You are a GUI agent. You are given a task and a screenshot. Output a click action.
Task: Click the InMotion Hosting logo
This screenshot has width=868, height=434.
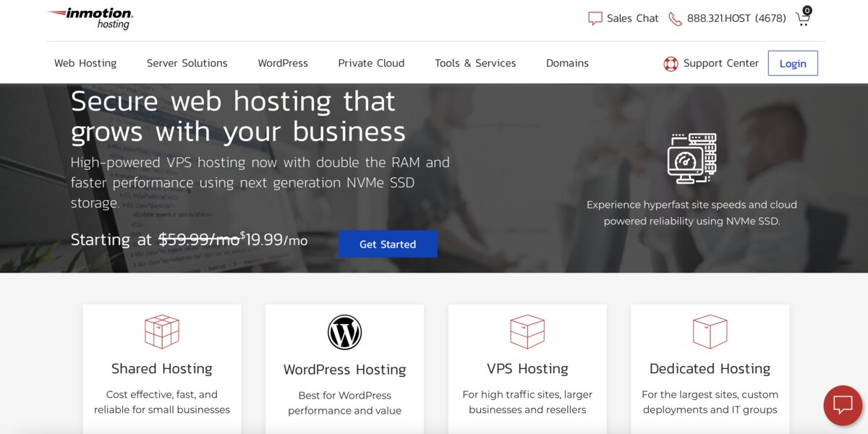[90, 18]
